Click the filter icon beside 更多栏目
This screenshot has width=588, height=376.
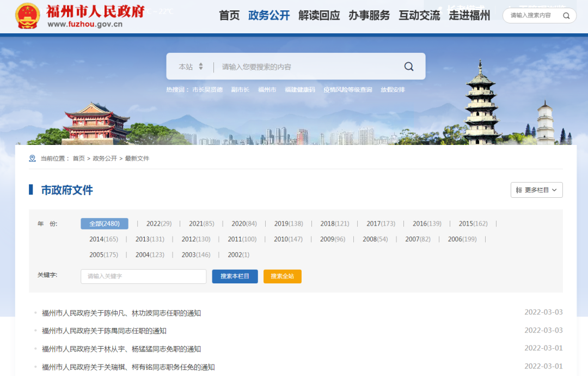[x=518, y=190]
